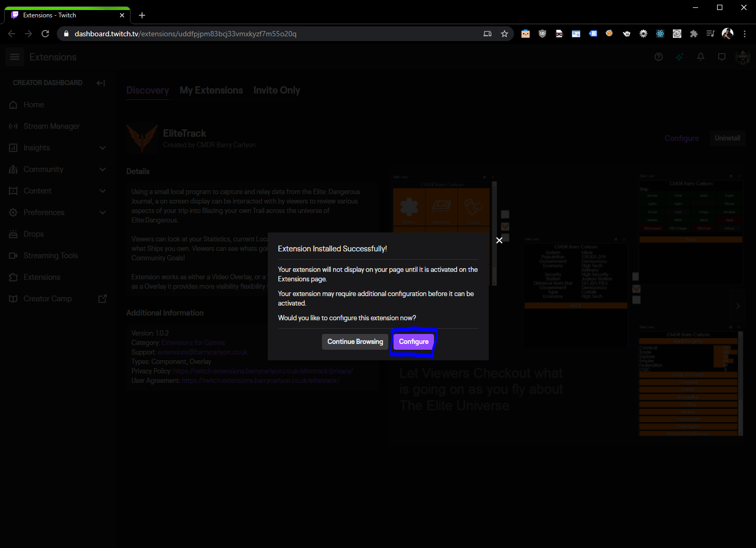Click the address bar URL
756x548 pixels.
185,34
